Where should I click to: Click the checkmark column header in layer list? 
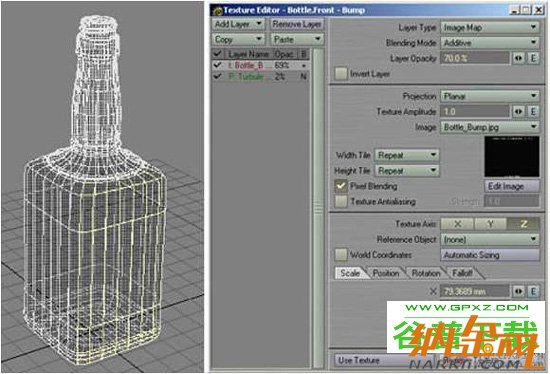tap(217, 54)
